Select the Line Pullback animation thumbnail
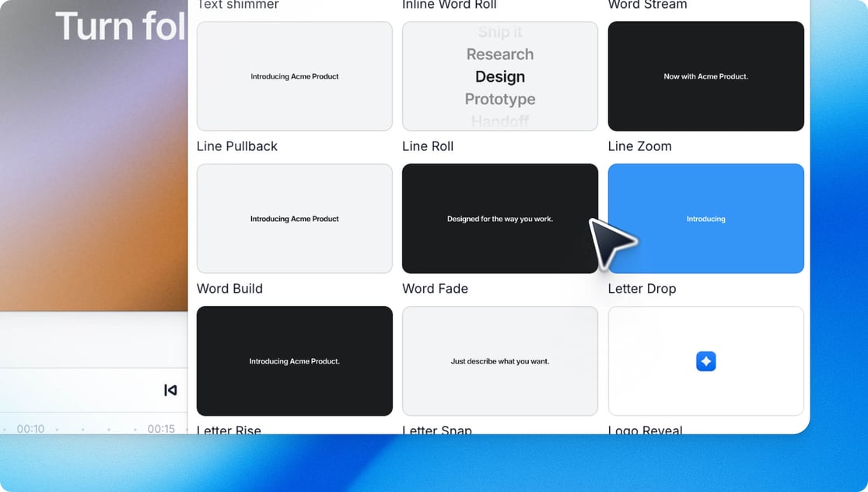Viewport: 868px width, 492px height. (295, 76)
